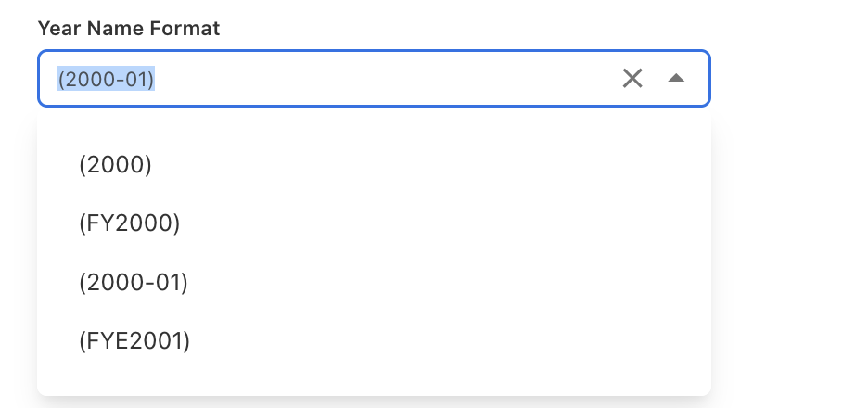Choose the fiscal year end (FYE2001) entry
Screen dimensions: 868x408
(134, 341)
